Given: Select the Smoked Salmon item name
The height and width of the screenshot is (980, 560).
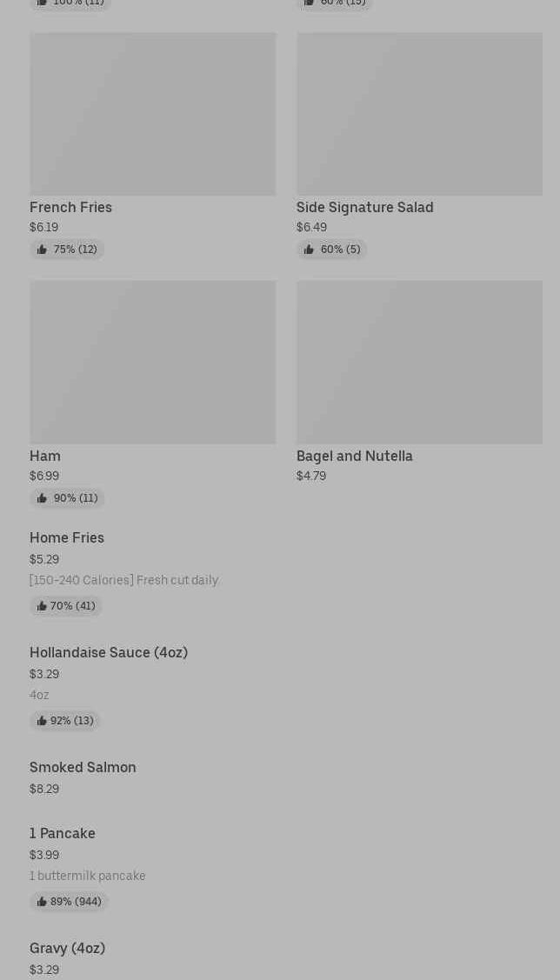Looking at the screenshot, I should (83, 768).
